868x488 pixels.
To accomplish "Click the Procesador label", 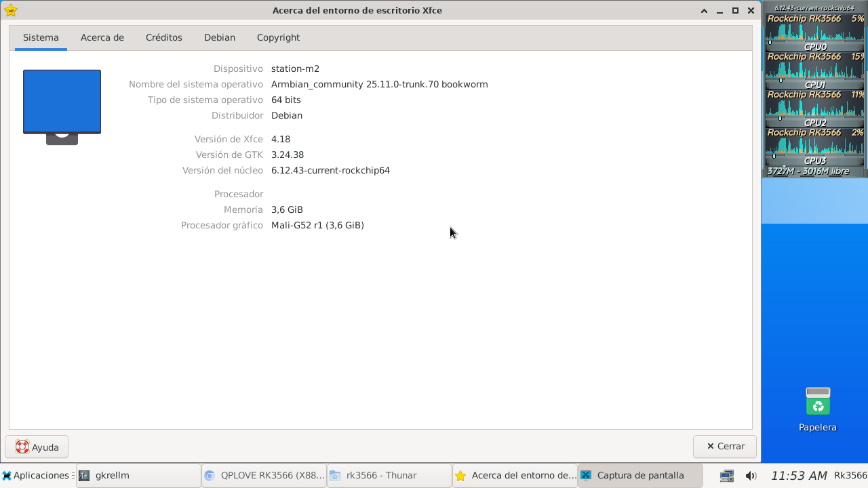I will point(239,194).
